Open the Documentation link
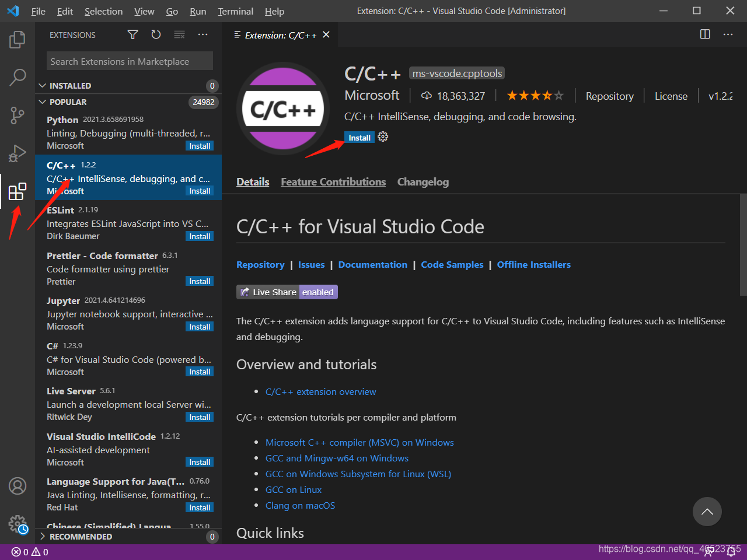 373,265
